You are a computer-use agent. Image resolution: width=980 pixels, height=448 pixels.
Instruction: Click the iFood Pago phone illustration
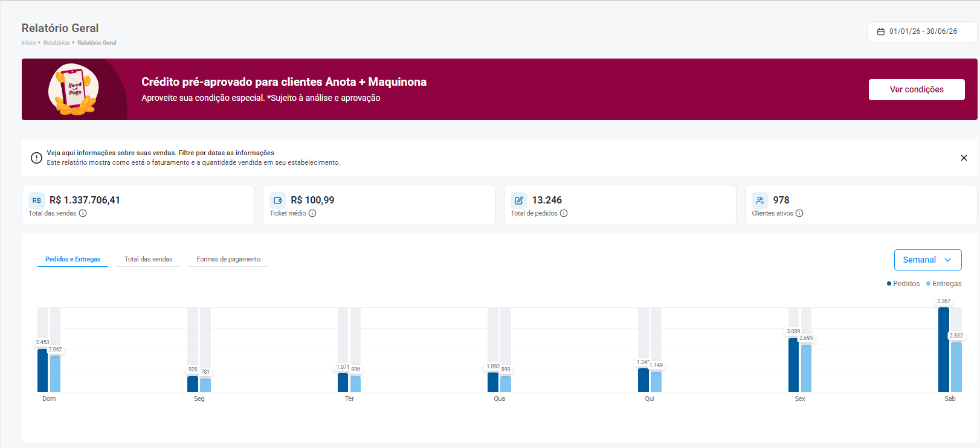click(x=74, y=89)
